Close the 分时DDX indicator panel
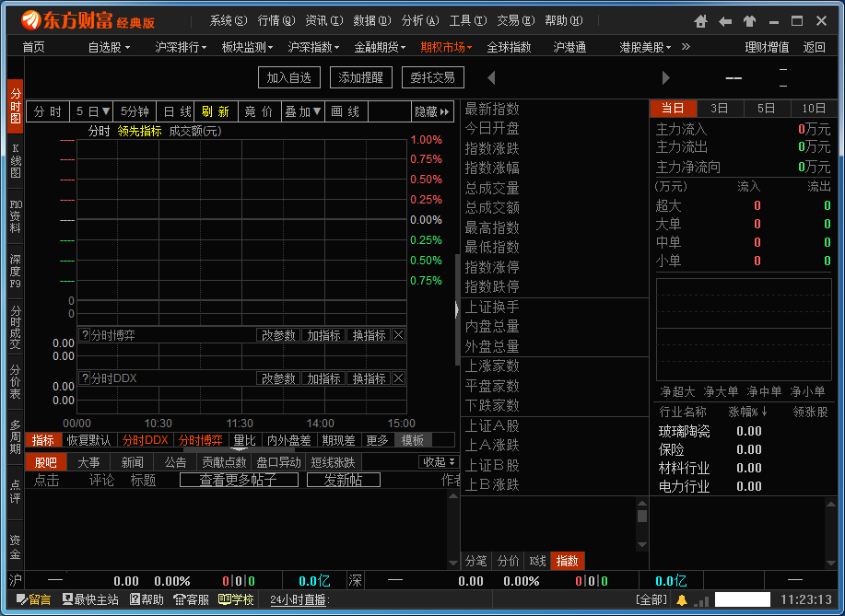Screen dimensions: 845x616 pos(398,378)
